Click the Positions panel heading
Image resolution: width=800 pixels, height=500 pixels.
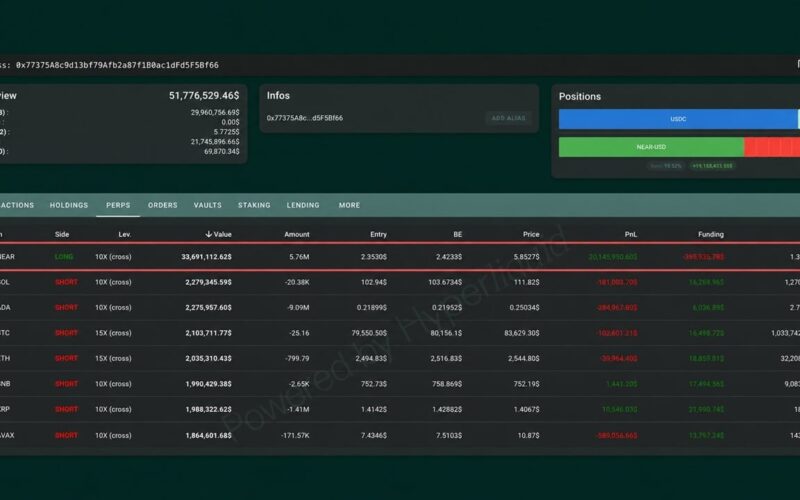click(x=580, y=96)
